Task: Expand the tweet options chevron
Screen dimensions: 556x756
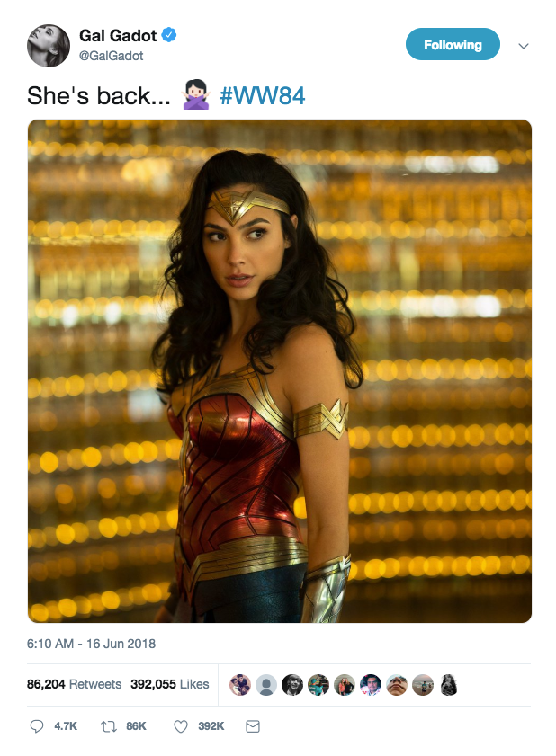Action: coord(524,46)
